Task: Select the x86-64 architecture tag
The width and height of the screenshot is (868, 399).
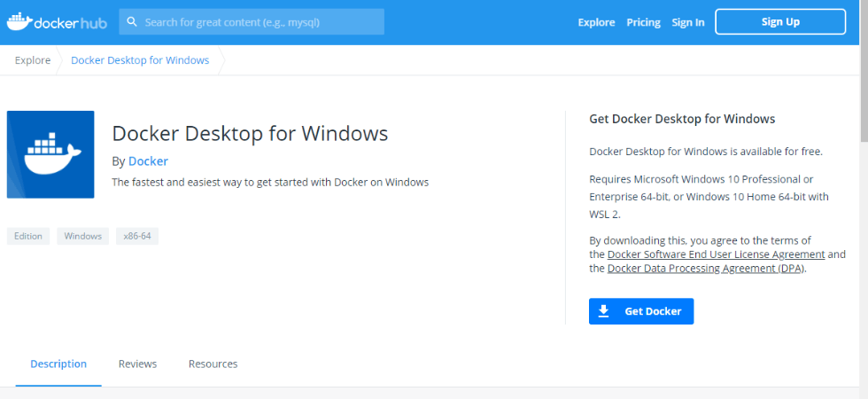Action: pos(137,236)
